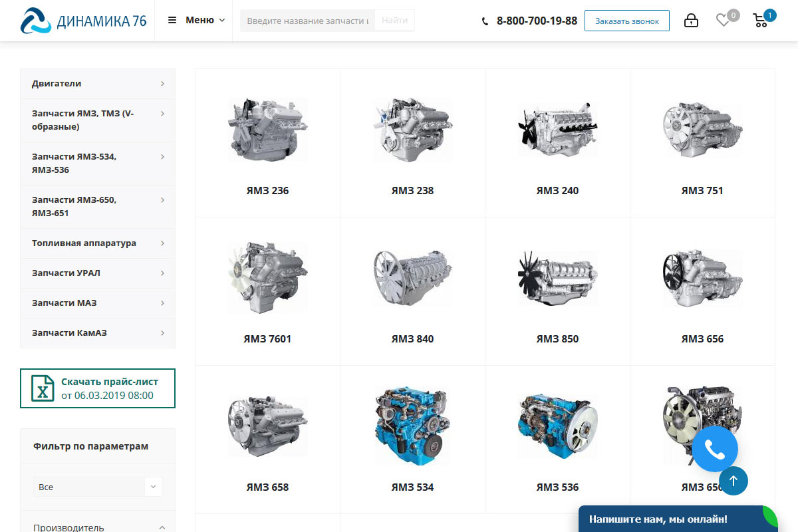Viewport: 798px width, 532px height.
Task: Click the scroll-to-top arrow button
Action: 733,480
